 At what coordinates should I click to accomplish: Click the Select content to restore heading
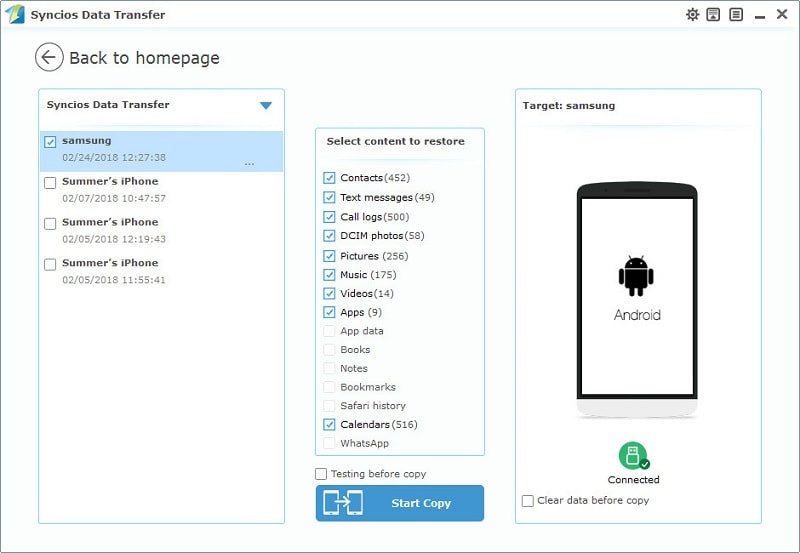click(x=395, y=141)
